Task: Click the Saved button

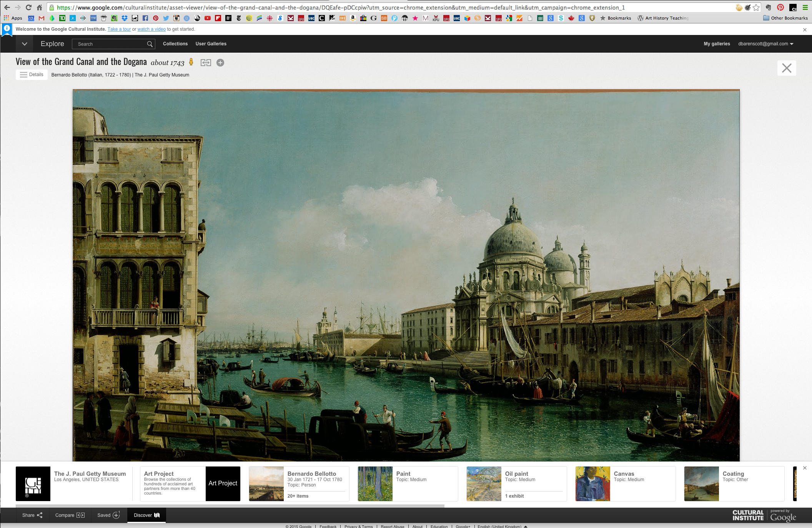Action: (109, 515)
